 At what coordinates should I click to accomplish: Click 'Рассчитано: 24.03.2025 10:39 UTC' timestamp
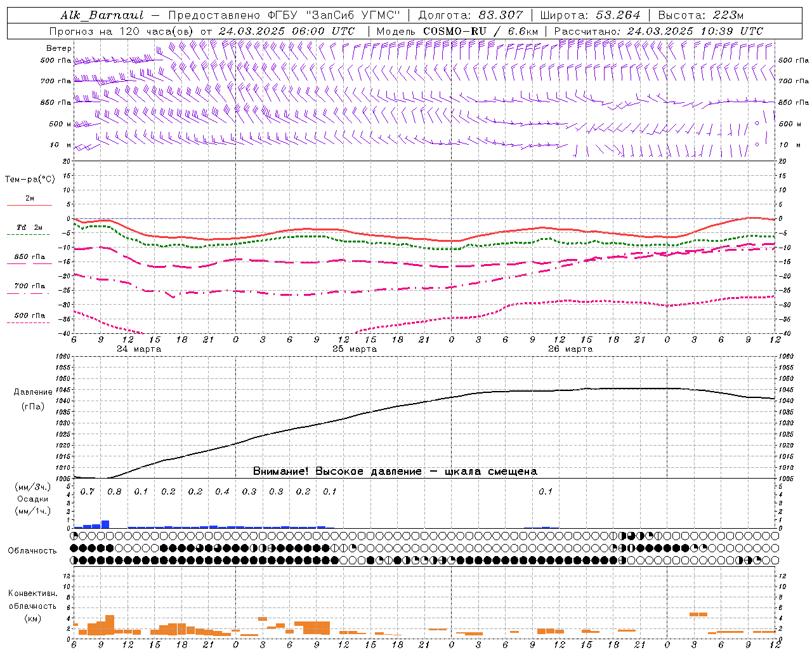(658, 31)
